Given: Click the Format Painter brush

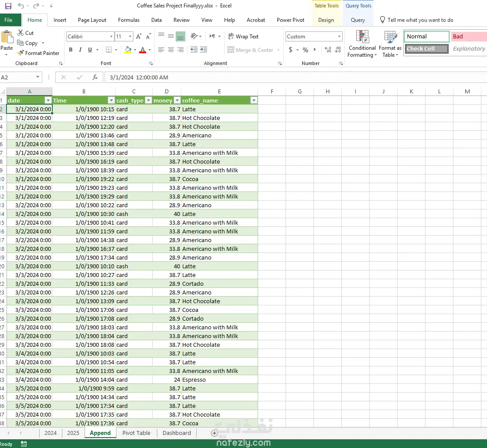Looking at the screenshot, I should click(20, 53).
